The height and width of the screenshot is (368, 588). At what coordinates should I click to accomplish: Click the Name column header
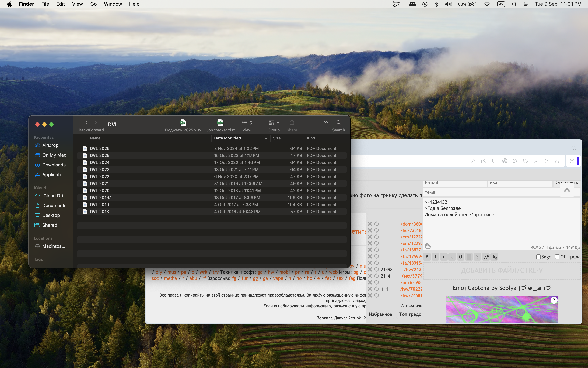(x=95, y=138)
